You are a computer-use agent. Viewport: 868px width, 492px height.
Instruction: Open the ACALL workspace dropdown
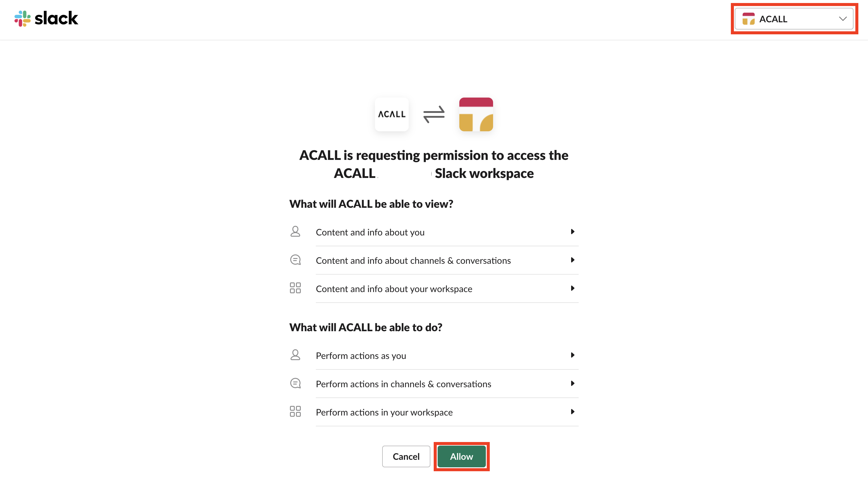click(794, 19)
